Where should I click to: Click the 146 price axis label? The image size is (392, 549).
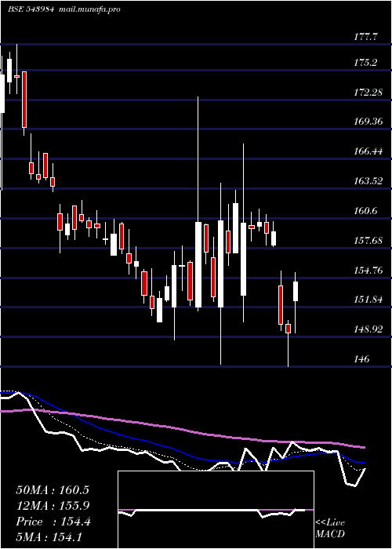pos(361,359)
